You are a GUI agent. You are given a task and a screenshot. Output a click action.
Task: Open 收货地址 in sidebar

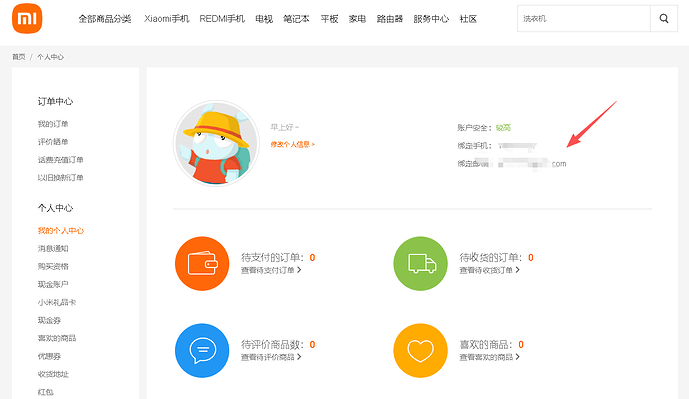(53, 374)
